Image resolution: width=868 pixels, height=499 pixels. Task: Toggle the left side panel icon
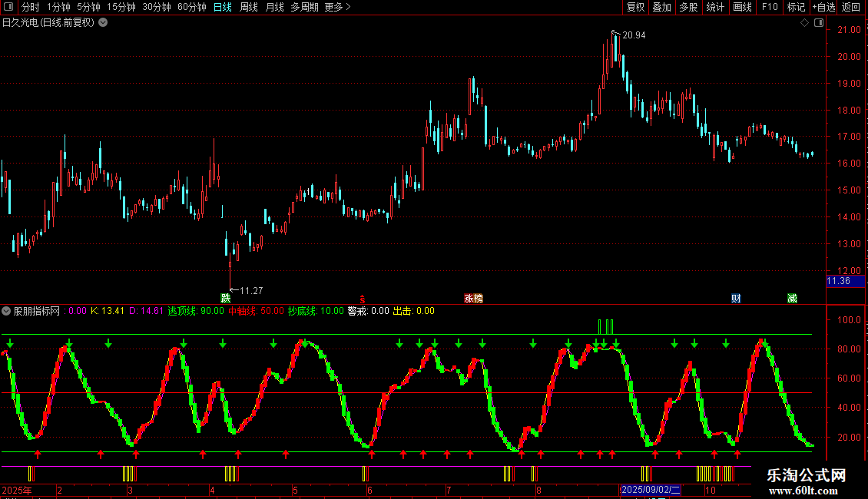pyautogui.click(x=8, y=7)
